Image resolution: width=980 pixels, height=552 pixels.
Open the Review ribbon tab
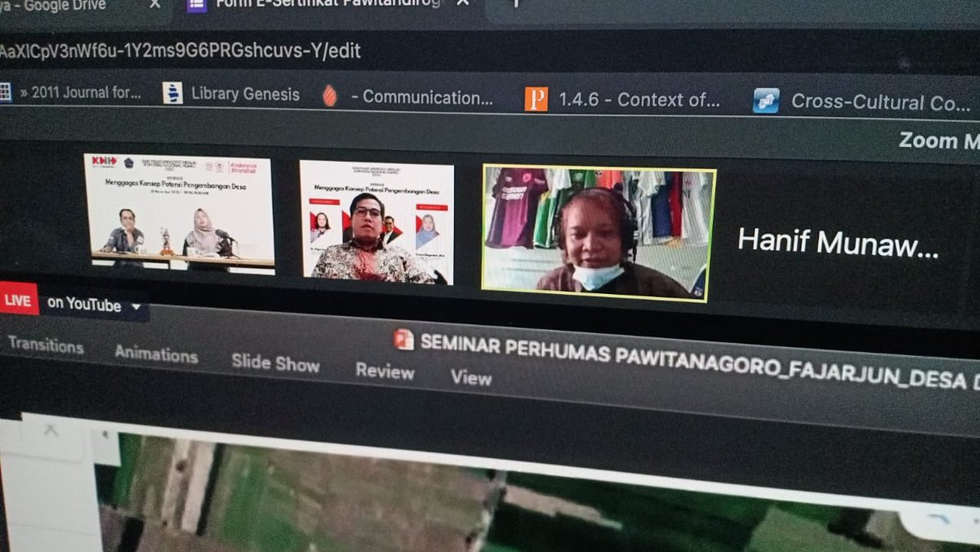tap(385, 371)
